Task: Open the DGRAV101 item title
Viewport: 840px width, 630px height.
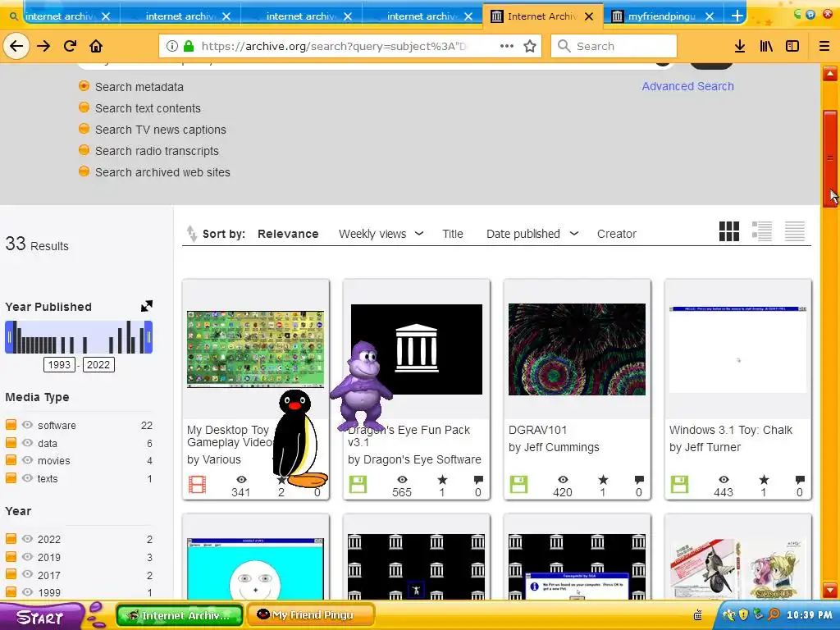Action: coord(537,430)
